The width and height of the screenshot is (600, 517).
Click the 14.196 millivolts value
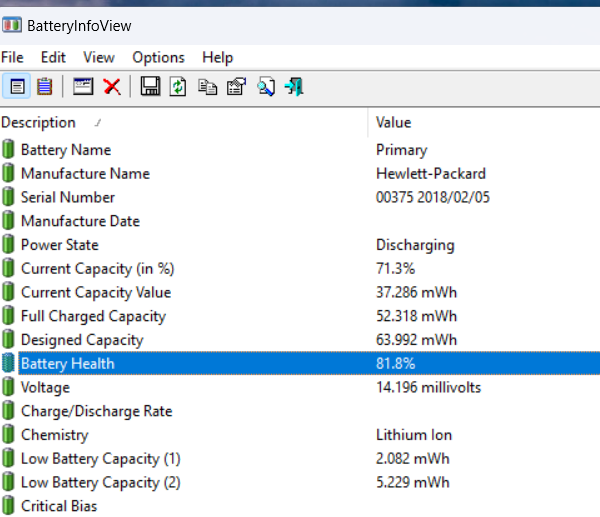[x=428, y=387]
